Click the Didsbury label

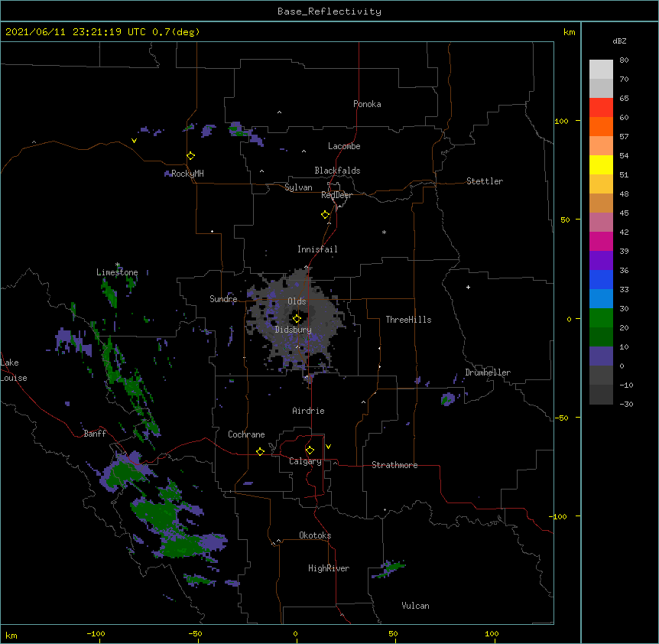pos(294,330)
